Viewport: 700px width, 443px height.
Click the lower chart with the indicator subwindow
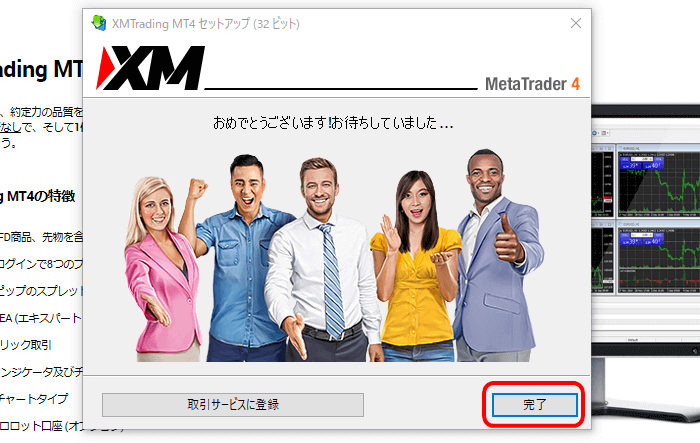[x=658, y=257]
